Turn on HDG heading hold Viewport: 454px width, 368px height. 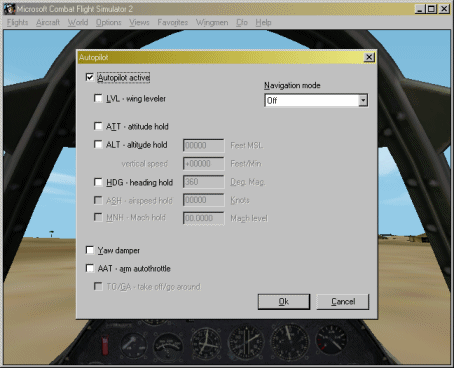(x=98, y=182)
